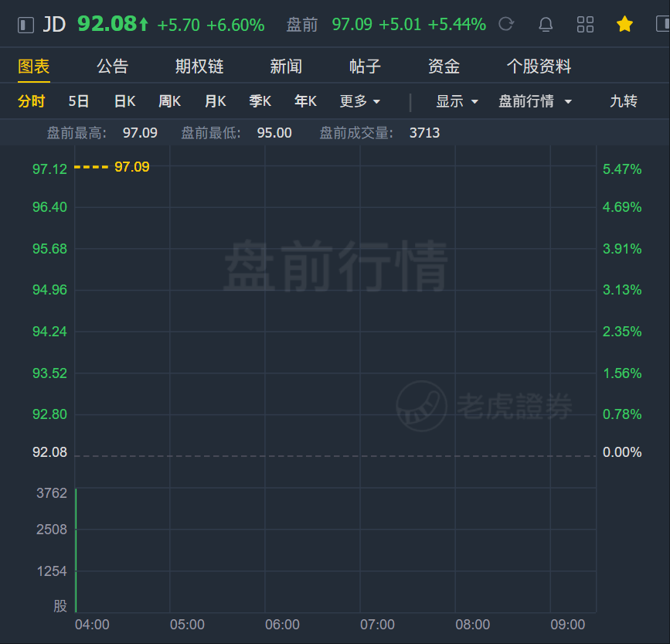Click the 92.08 baseline axis label
The image size is (670, 644).
pyautogui.click(x=49, y=452)
